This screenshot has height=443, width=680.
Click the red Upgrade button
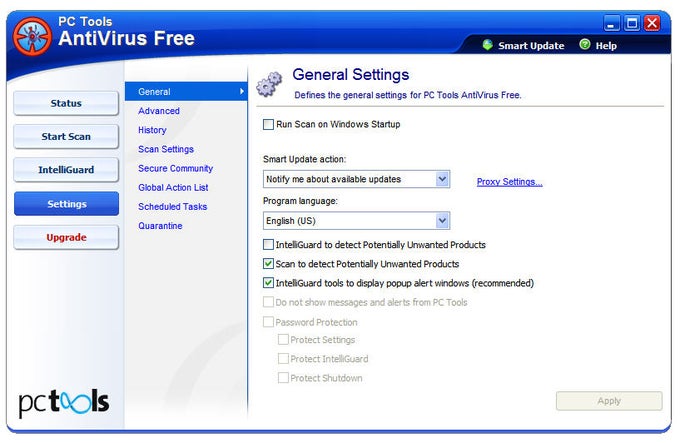pos(66,238)
